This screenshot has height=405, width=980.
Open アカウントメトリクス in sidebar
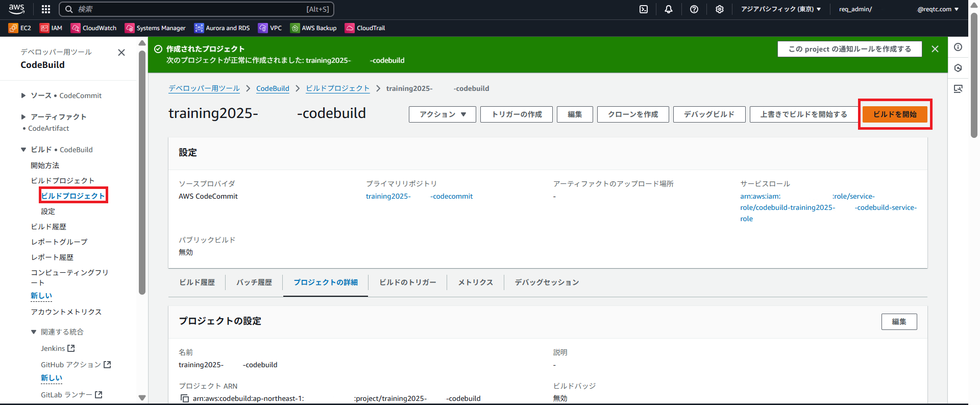(x=66, y=312)
